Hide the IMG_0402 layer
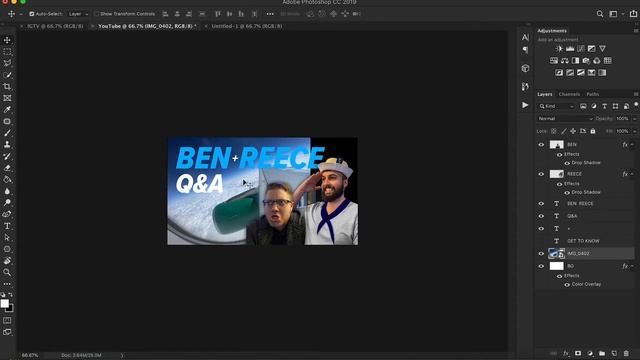This screenshot has width=640, height=360. click(541, 253)
